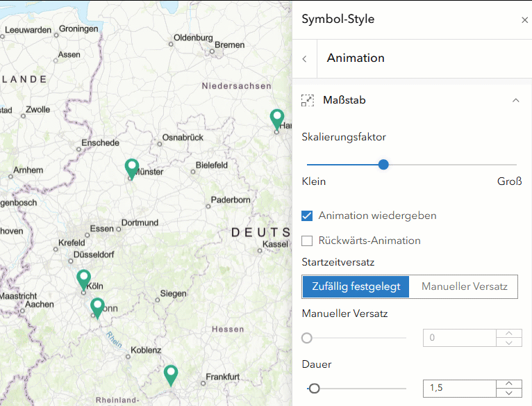The width and height of the screenshot is (532, 406).
Task: Select the green pin marker at Köln
Action: [83, 280]
